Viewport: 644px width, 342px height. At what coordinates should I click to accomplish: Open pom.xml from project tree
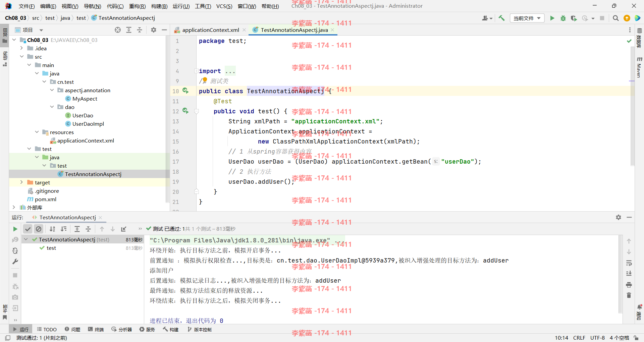tap(45, 199)
